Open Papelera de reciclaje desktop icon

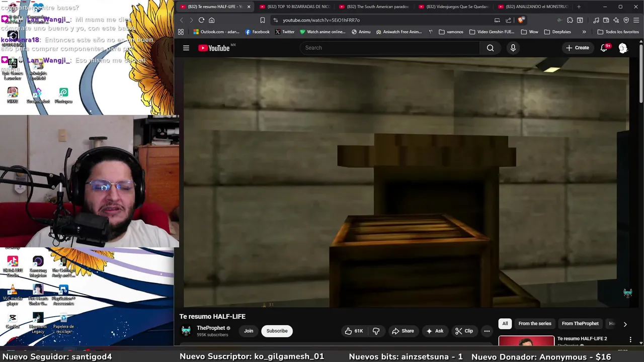pyautogui.click(x=63, y=323)
